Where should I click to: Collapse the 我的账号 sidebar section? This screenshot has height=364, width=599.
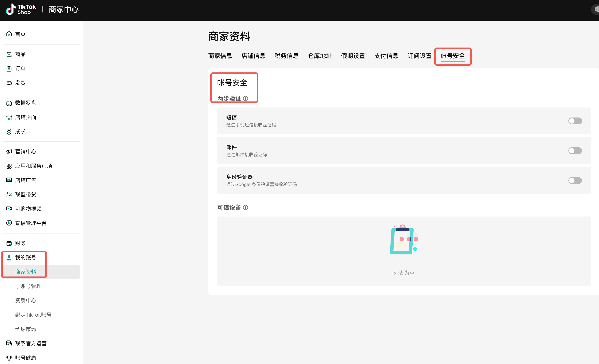25,257
